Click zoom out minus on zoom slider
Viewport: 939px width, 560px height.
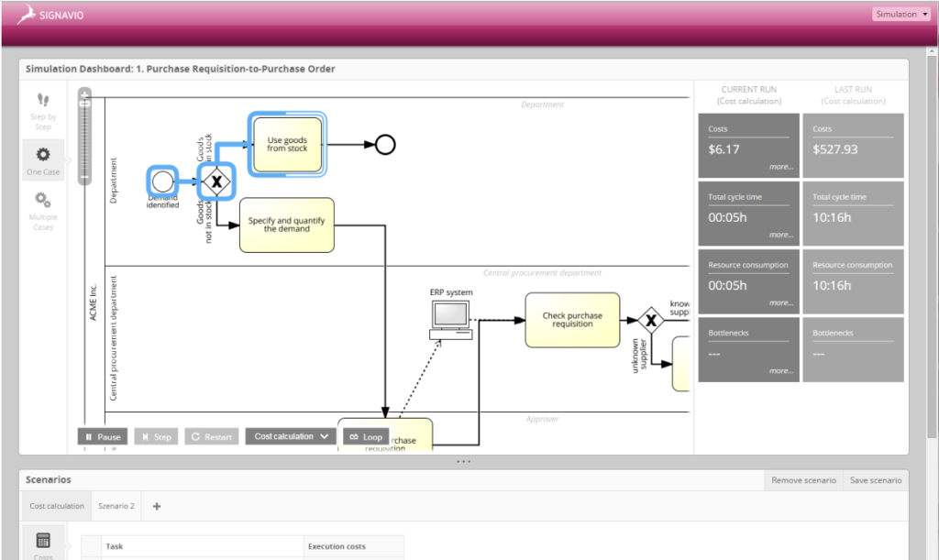click(84, 177)
